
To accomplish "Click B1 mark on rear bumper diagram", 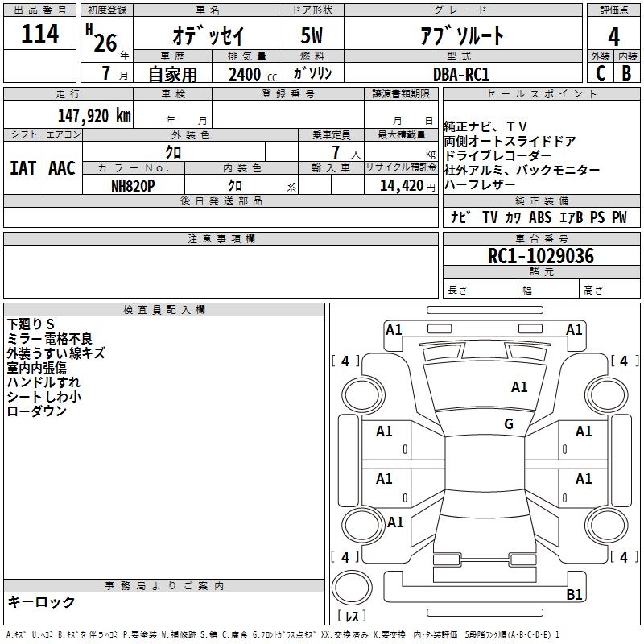I will [574, 594].
